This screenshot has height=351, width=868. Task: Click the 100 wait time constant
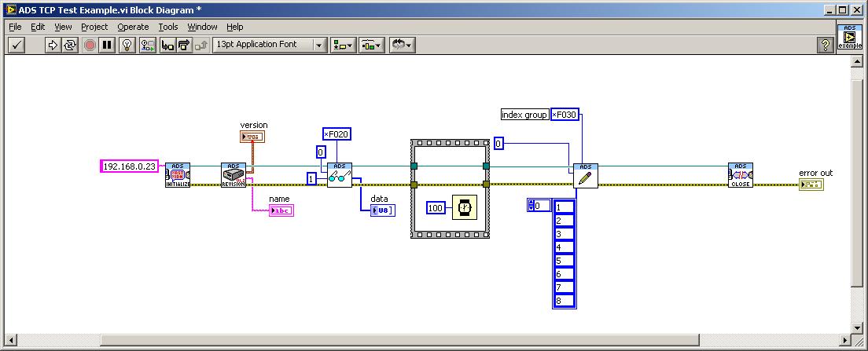coord(436,208)
